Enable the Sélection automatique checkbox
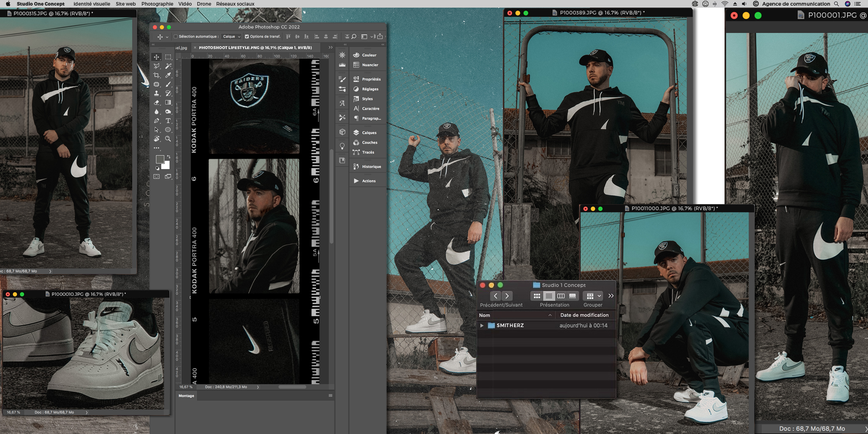The width and height of the screenshot is (868, 434). pos(176,37)
